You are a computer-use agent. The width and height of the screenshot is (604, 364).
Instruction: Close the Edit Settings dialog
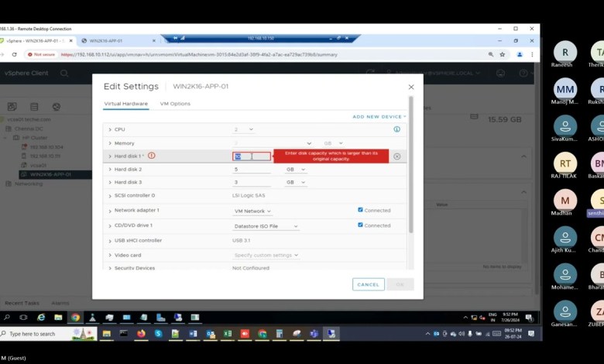click(411, 87)
